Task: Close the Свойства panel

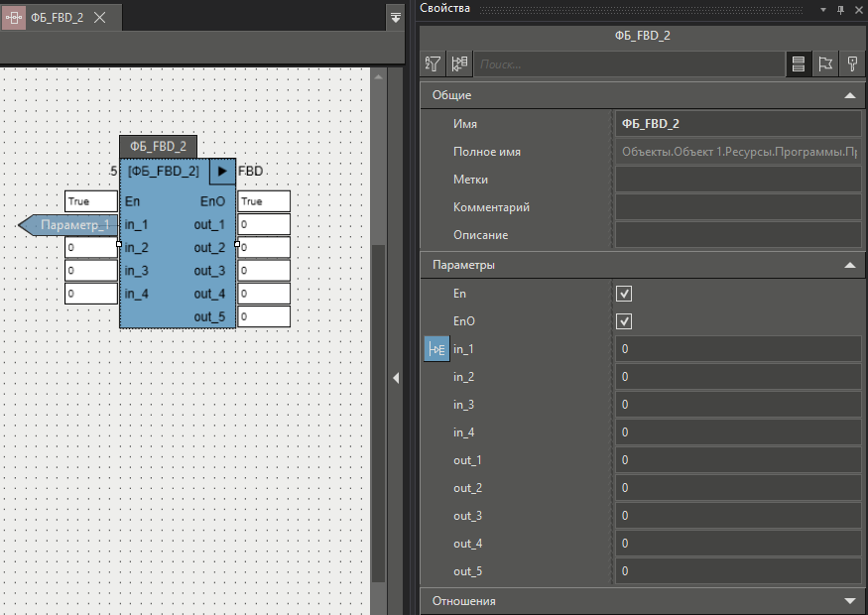Action: [859, 9]
